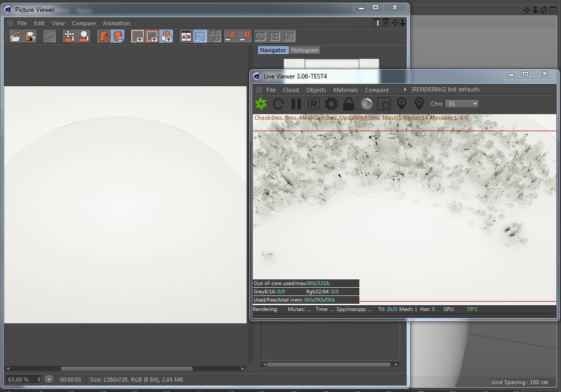Click the pick material M pin icon

[419, 104]
